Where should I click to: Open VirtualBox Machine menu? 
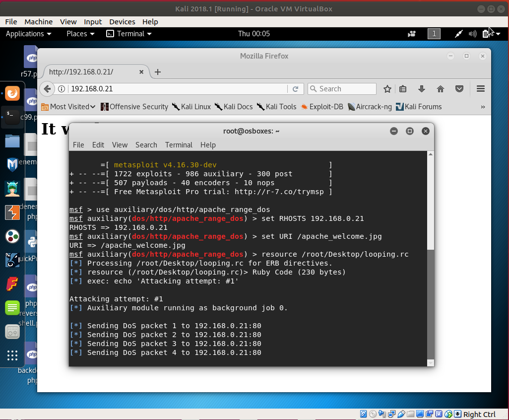[x=38, y=22]
